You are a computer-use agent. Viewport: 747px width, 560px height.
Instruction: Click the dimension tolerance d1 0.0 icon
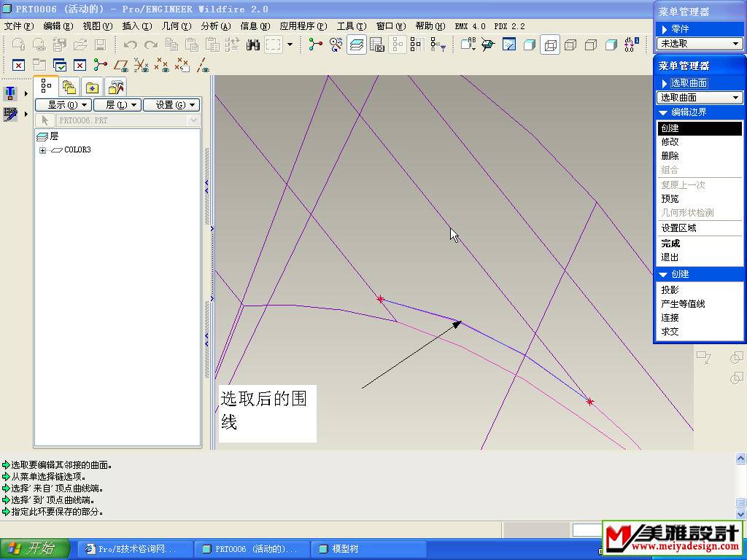(x=631, y=44)
